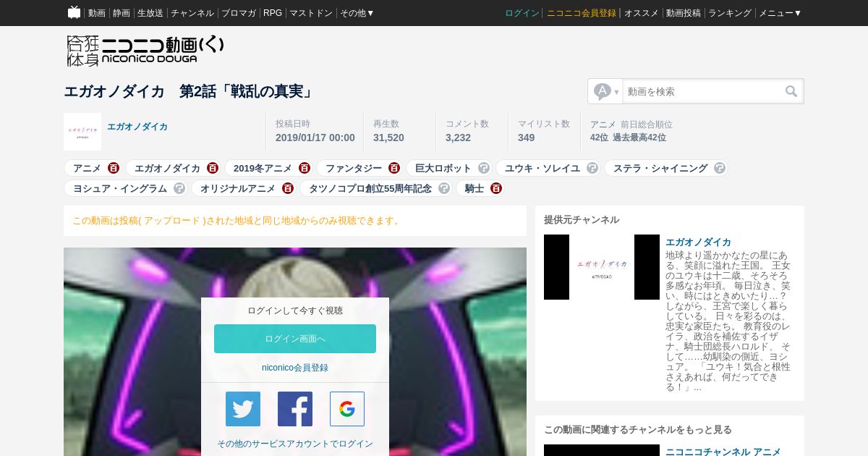Click the region restriction notice text
868x456 pixels.
pos(237,220)
